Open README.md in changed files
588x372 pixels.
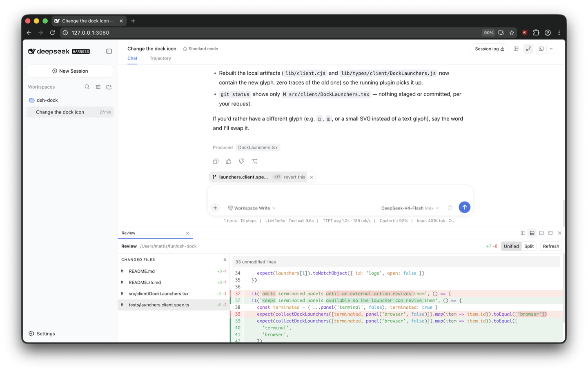click(174, 271)
